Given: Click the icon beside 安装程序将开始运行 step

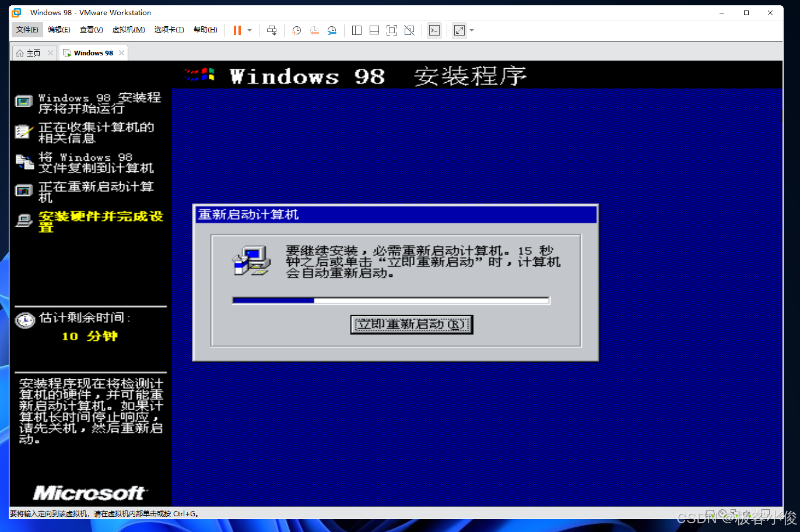Looking at the screenshot, I should pyautogui.click(x=24, y=102).
